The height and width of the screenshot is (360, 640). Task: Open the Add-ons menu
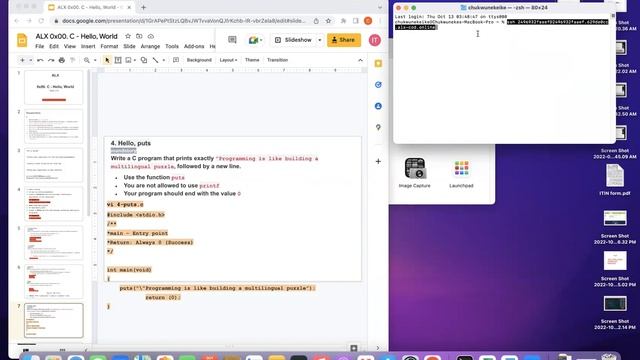click(194, 47)
